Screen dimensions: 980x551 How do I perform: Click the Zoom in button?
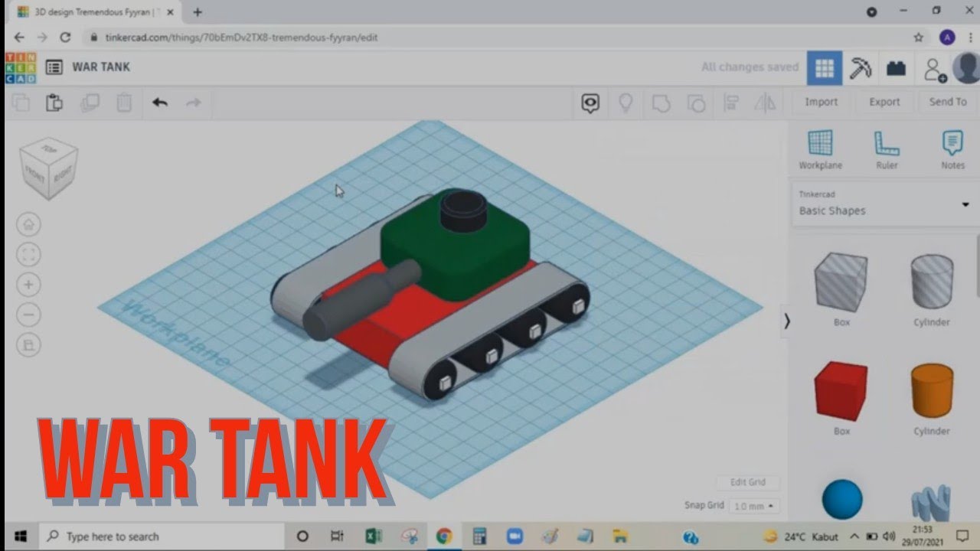29,285
